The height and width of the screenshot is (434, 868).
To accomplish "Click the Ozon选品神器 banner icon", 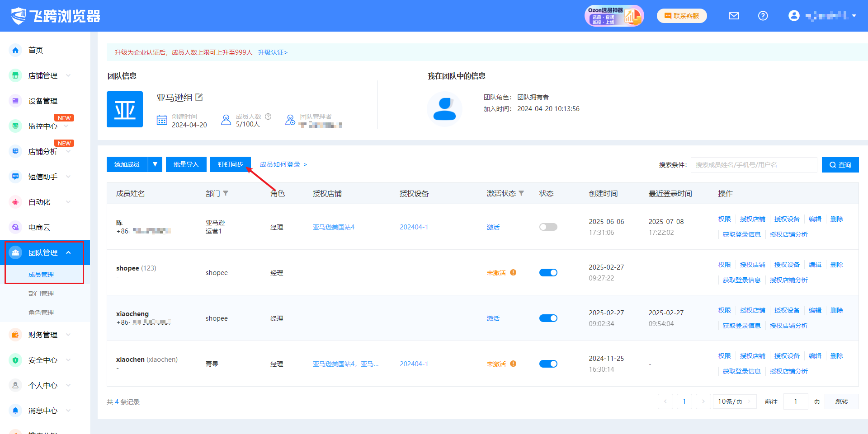I will [614, 16].
